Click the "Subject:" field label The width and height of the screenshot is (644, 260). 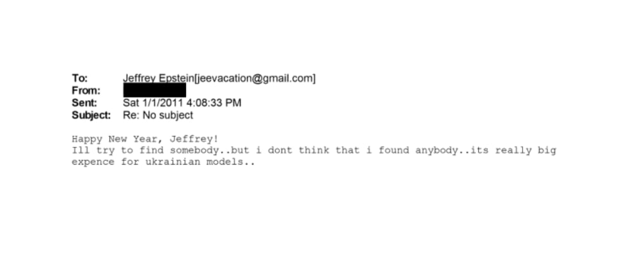(x=91, y=115)
